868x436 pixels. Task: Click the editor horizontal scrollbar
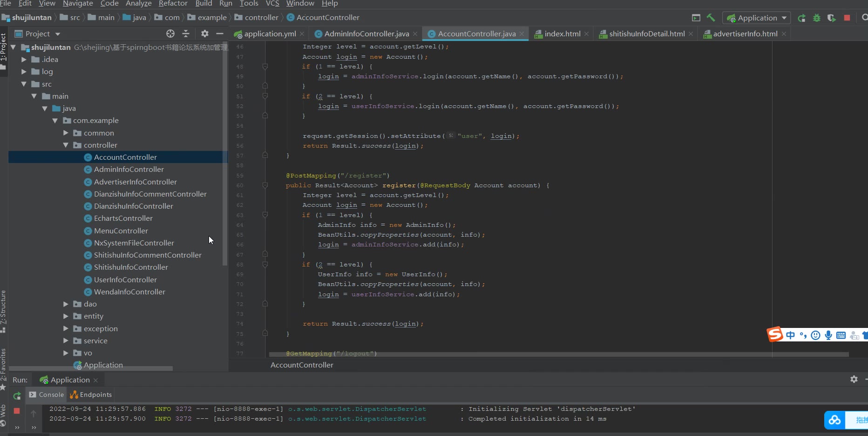[x=559, y=354]
